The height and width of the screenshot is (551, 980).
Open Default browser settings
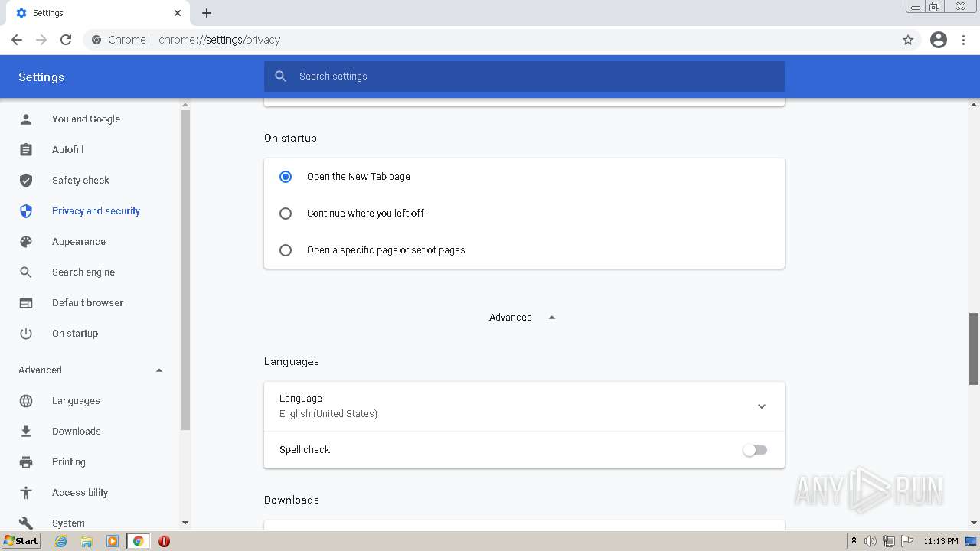coord(87,302)
